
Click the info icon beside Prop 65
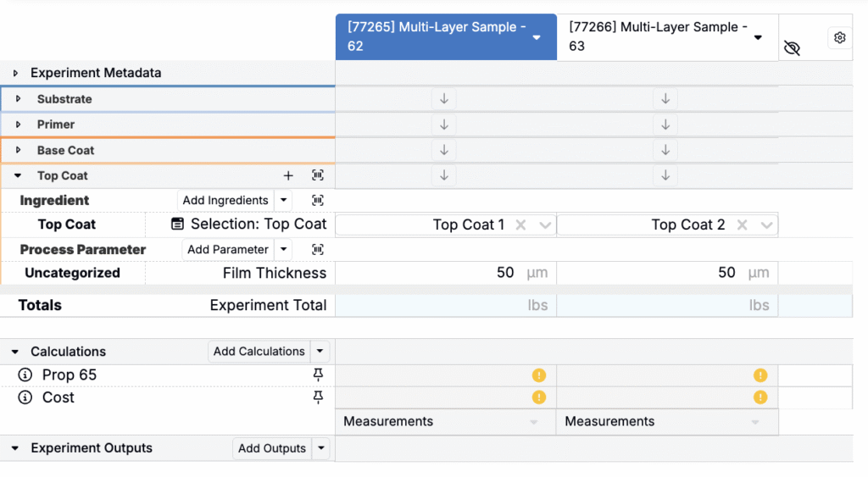(25, 374)
